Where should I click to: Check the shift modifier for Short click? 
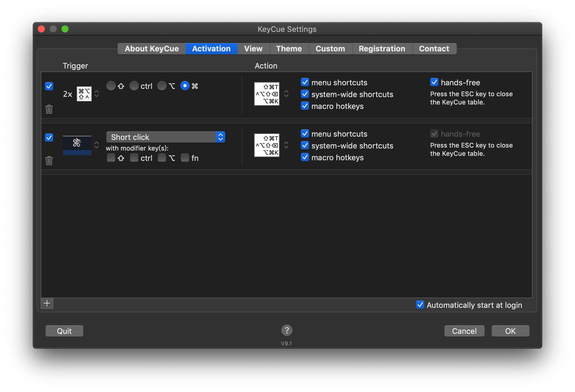(x=111, y=158)
